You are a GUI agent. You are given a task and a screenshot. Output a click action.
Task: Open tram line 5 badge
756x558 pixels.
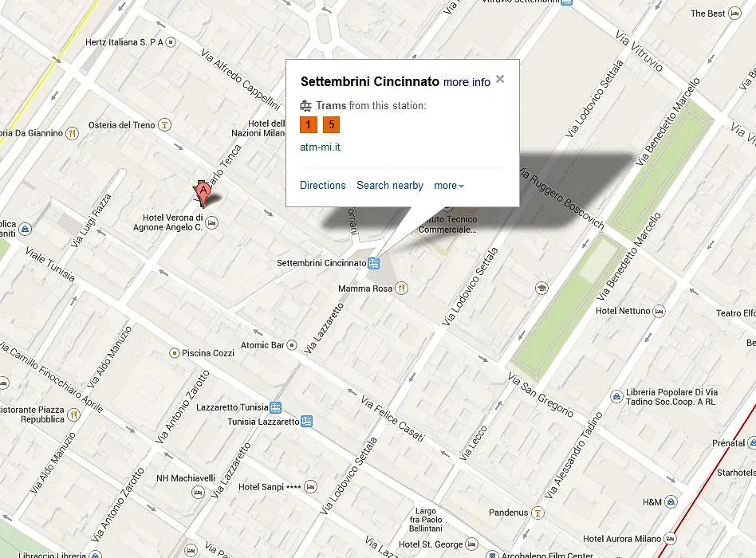pyautogui.click(x=331, y=125)
